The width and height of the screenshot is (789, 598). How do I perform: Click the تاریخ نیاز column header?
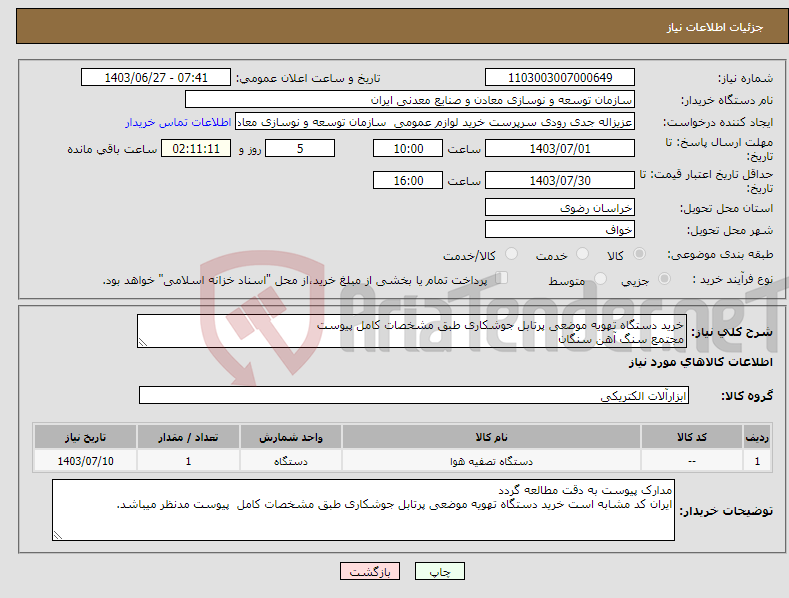[85, 437]
